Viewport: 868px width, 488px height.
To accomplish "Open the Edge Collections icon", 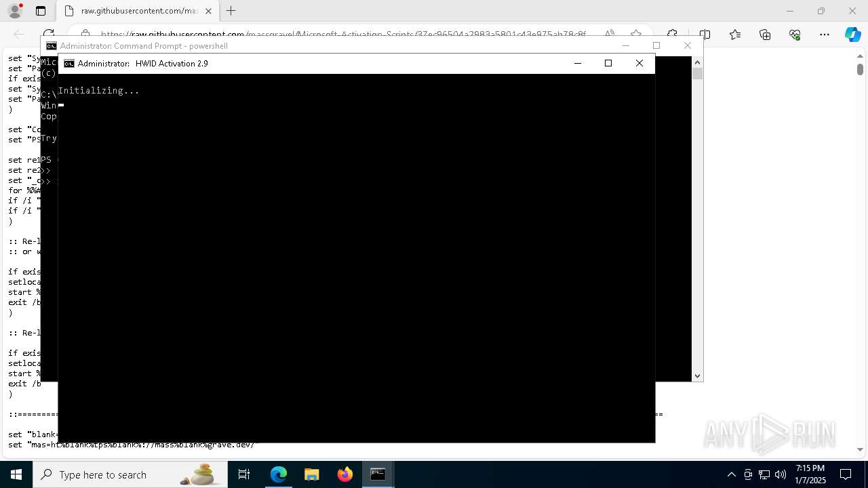I will click(765, 35).
